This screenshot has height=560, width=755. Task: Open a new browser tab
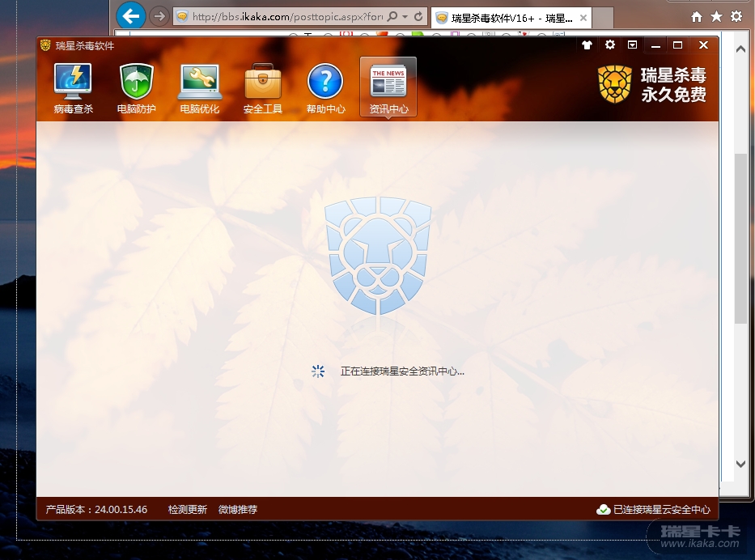pyautogui.click(x=603, y=19)
